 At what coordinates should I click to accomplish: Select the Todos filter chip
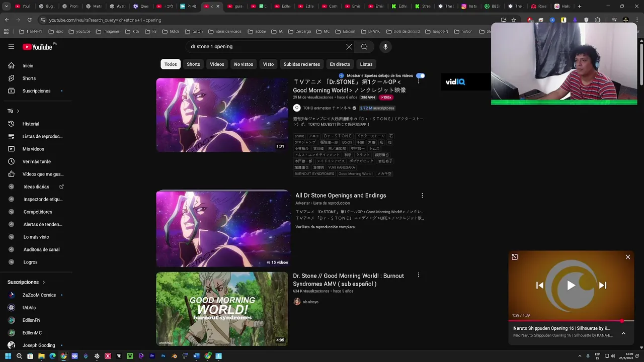tap(171, 64)
